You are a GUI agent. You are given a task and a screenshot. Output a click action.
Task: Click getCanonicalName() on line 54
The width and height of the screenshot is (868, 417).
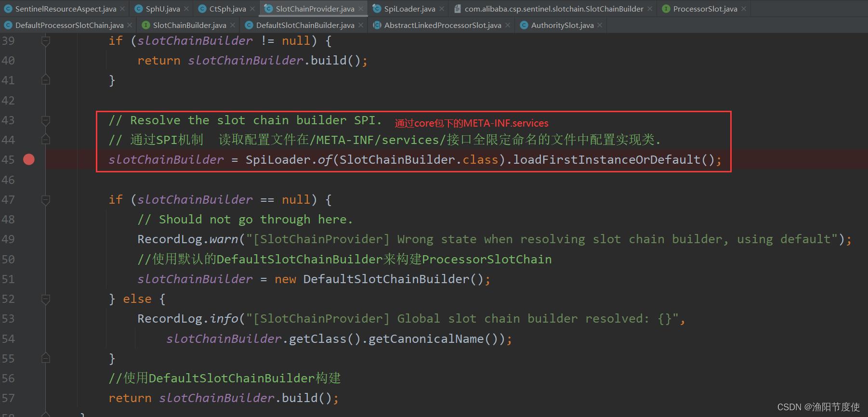tap(433, 339)
